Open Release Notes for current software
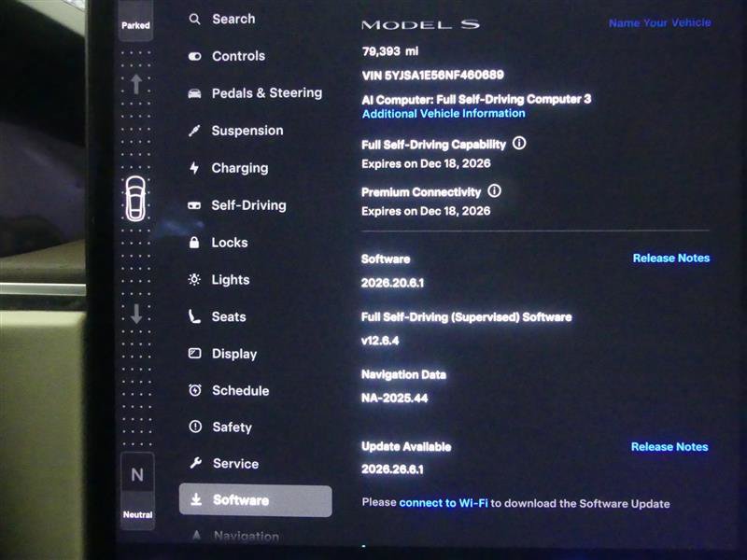 pyautogui.click(x=671, y=259)
